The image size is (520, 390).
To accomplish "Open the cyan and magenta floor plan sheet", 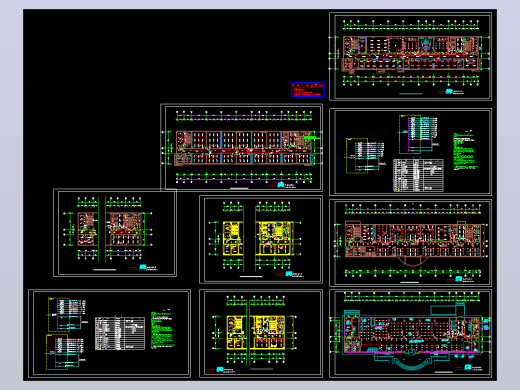I will pyautogui.click(x=410, y=334).
